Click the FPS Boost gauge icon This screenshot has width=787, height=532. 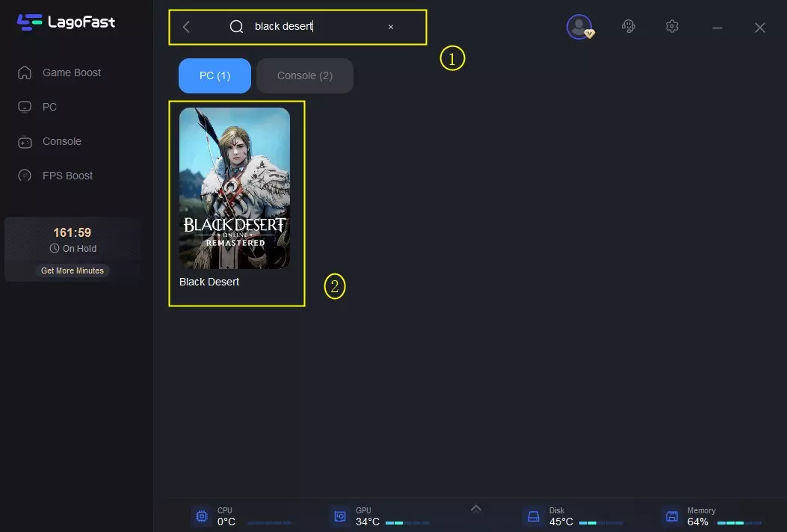(25, 176)
